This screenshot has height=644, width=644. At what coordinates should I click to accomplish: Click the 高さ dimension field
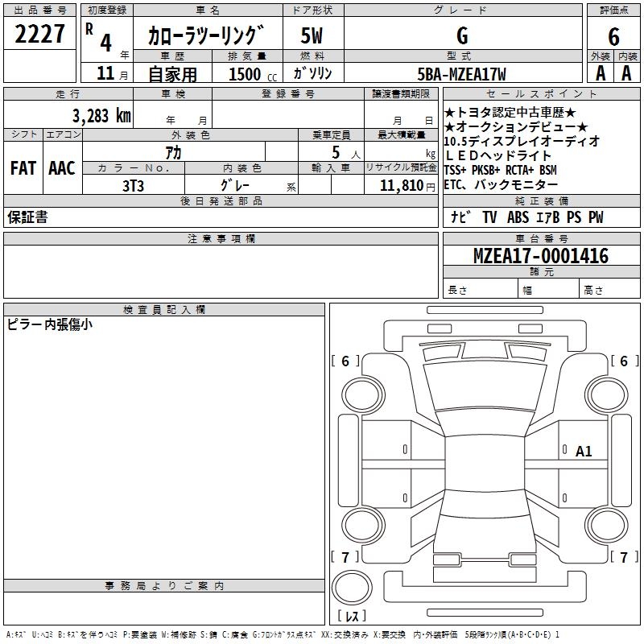point(609,290)
